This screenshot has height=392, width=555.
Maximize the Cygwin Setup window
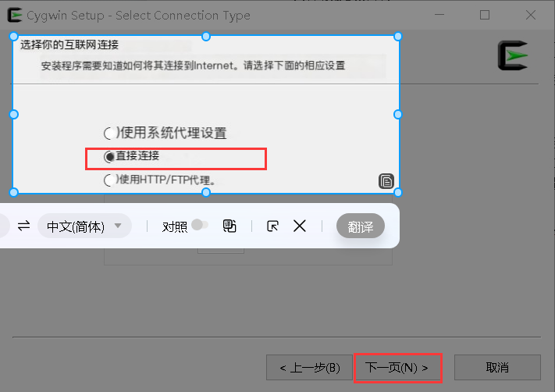tap(485, 15)
